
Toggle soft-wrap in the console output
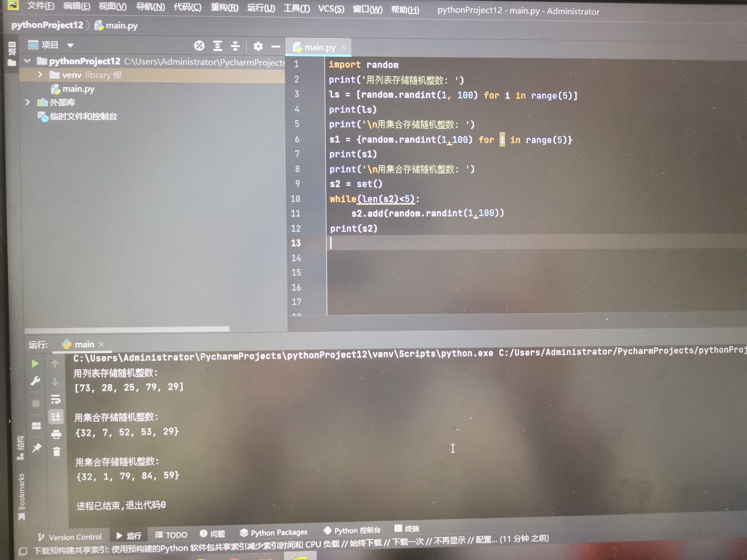[x=56, y=399]
